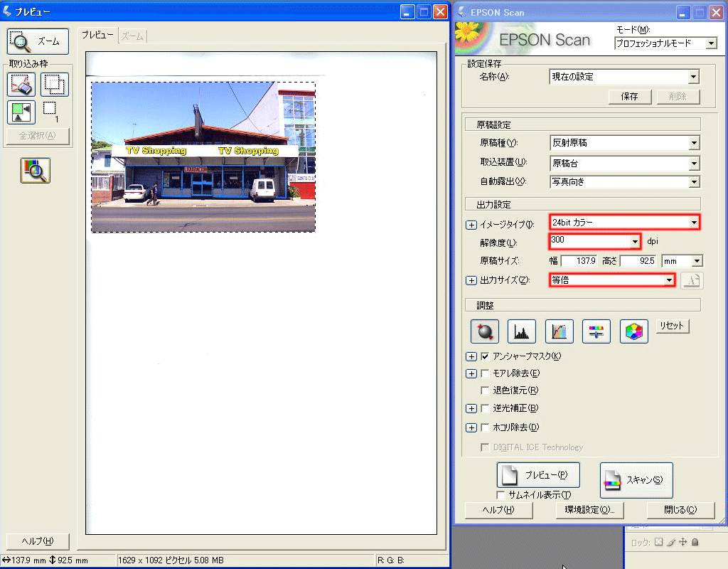The width and height of the screenshot is (728, 569).
Task: Open the image adjustment sliders tool
Action: click(x=596, y=331)
